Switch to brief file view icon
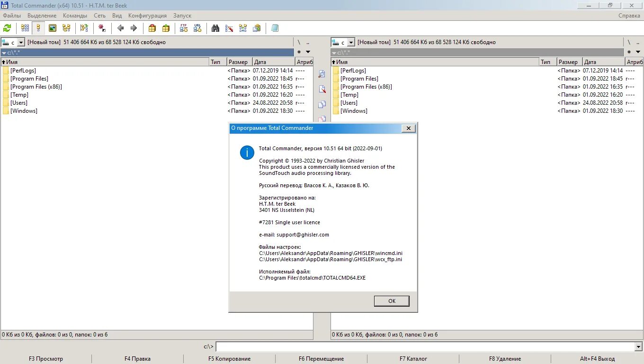644x364 pixels. [25, 28]
